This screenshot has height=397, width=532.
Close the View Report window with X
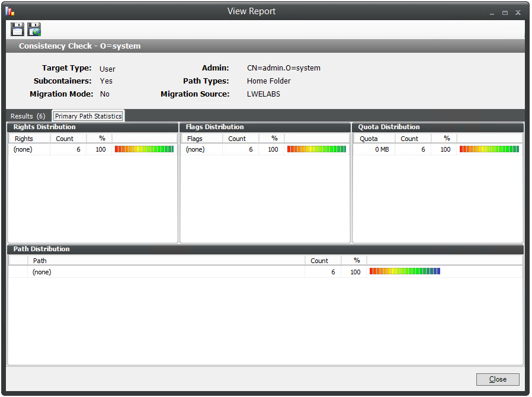[518, 12]
